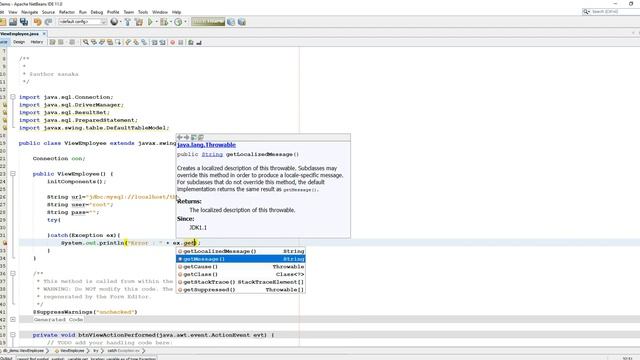Choose getSuppressed() from completion list
640x360 pixels.
point(241,290)
